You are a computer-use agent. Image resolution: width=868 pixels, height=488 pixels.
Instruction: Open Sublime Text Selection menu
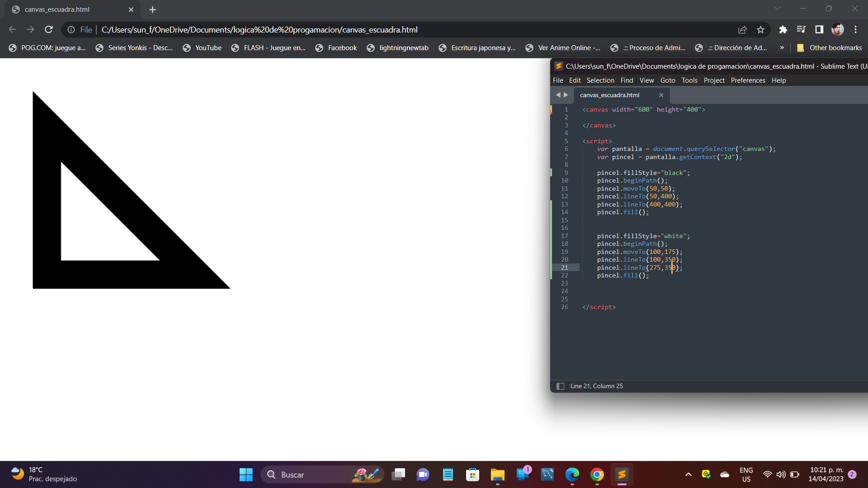coord(600,80)
